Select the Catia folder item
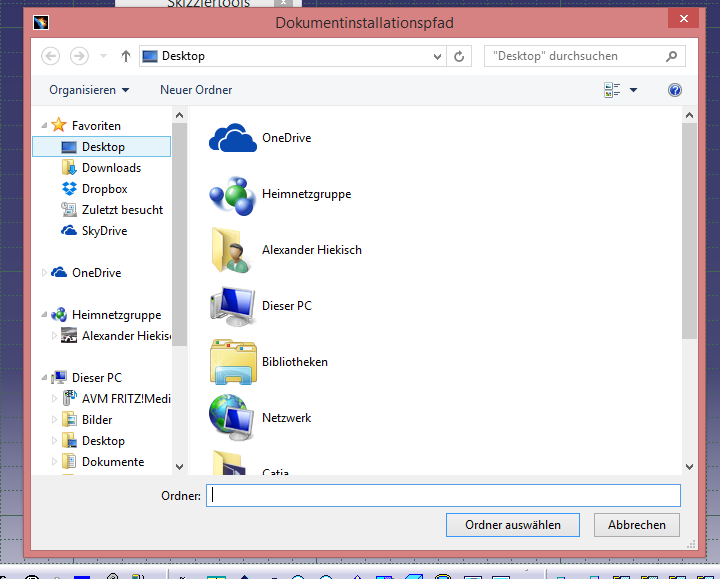The height and width of the screenshot is (579, 720). (x=250, y=463)
